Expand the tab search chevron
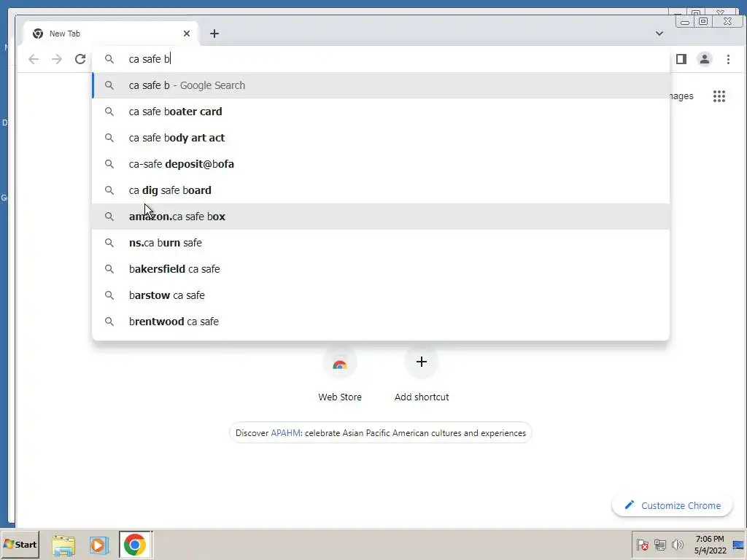 pyautogui.click(x=659, y=34)
